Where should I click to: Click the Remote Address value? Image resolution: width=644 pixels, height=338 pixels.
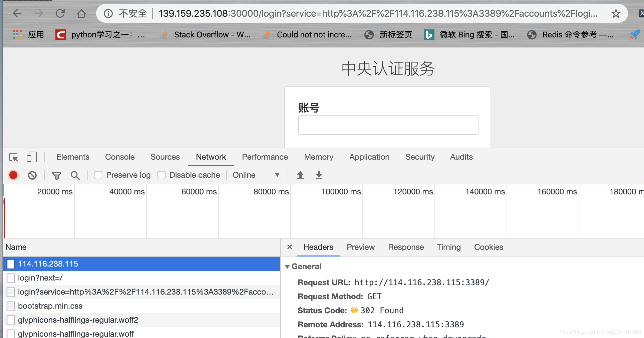click(x=416, y=325)
